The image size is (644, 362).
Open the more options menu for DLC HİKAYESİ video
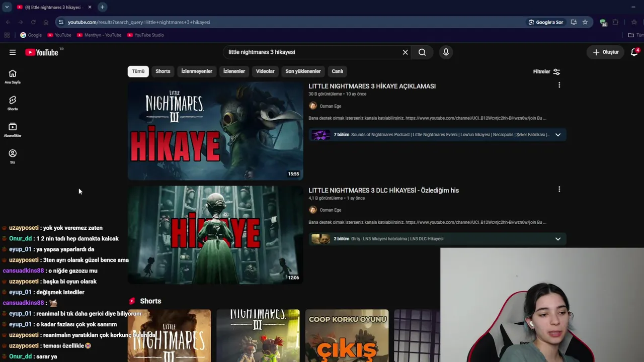tap(559, 190)
